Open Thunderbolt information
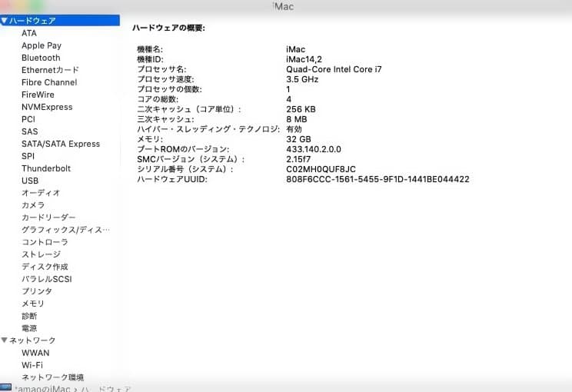This screenshot has width=572, height=392. 46,168
